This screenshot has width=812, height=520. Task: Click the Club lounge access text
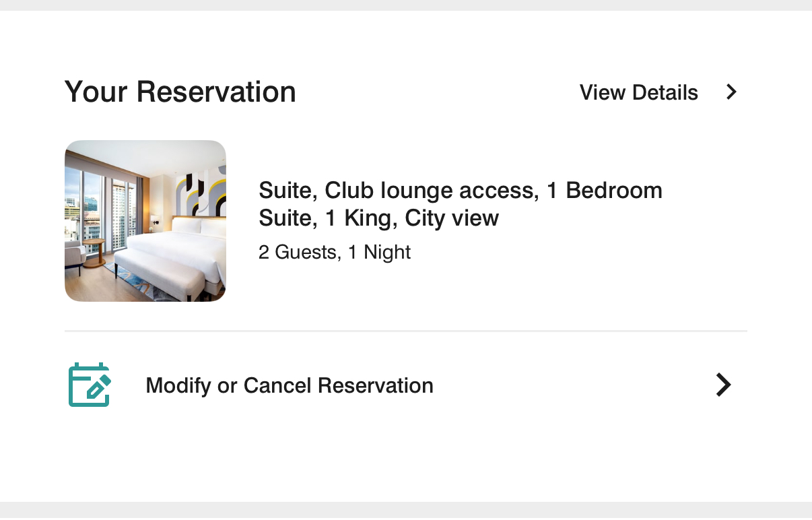point(431,191)
